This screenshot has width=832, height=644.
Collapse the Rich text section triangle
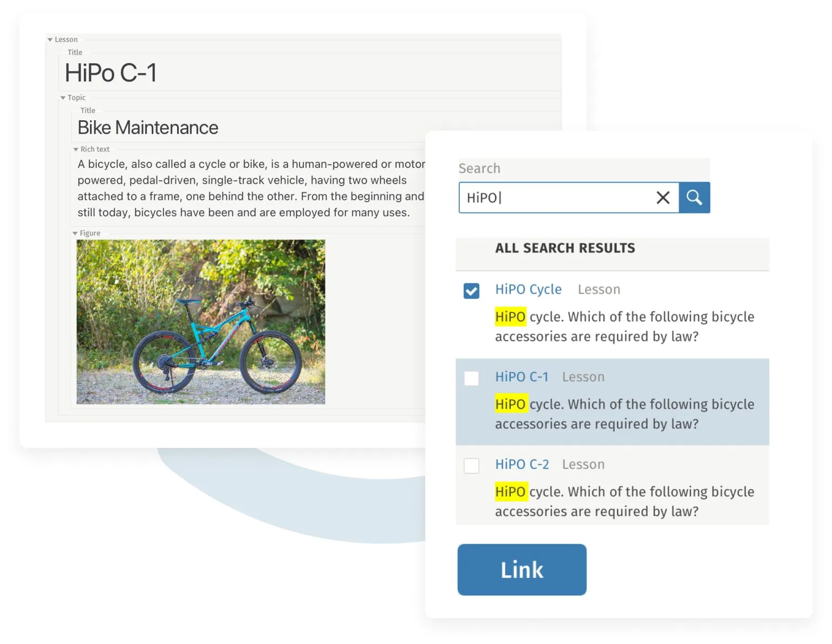pos(76,149)
